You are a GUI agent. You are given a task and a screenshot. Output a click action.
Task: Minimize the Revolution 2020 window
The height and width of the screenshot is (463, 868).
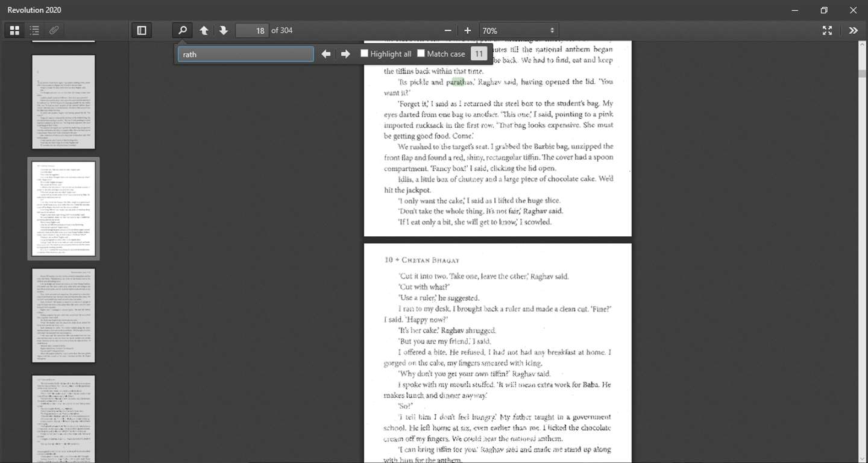[796, 10]
